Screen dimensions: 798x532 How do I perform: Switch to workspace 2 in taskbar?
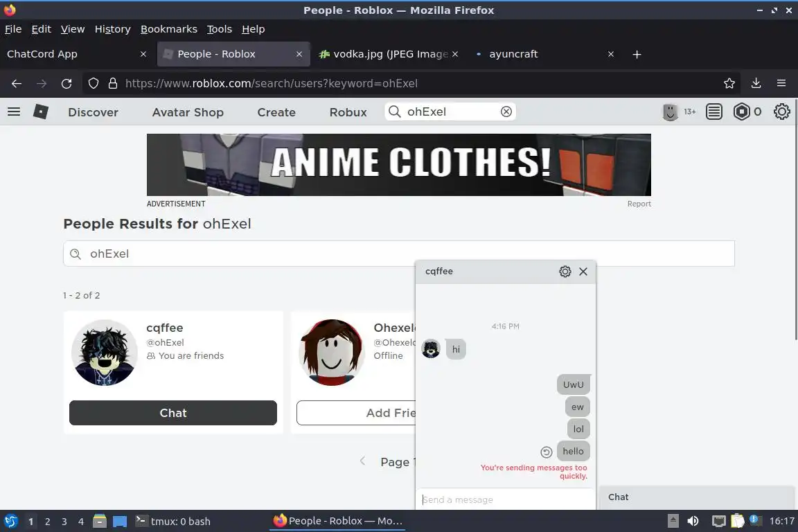pos(47,522)
